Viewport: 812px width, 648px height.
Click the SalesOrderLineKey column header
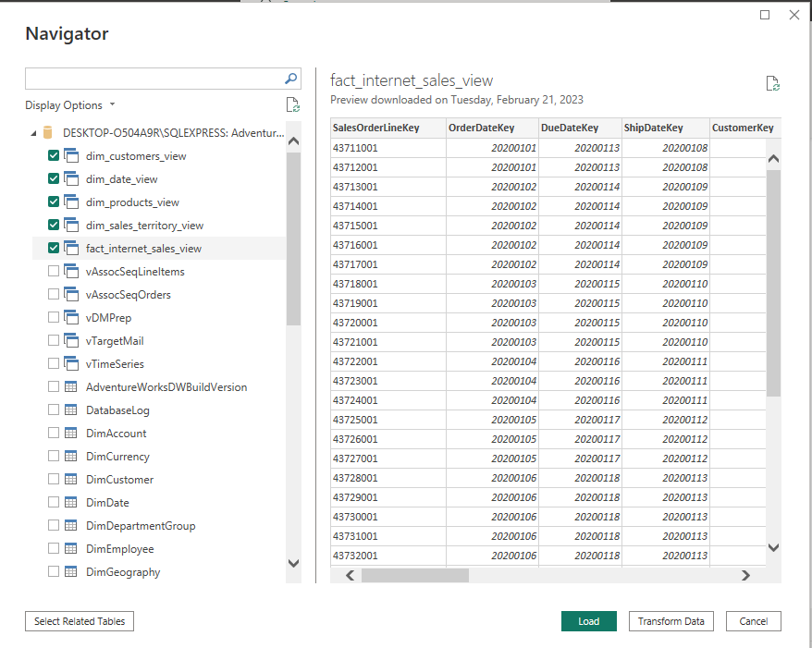[x=388, y=128]
